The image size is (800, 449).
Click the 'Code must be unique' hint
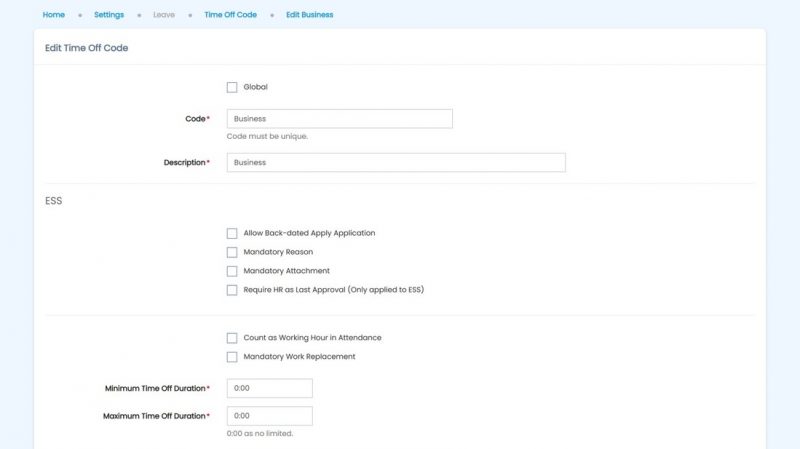267,136
